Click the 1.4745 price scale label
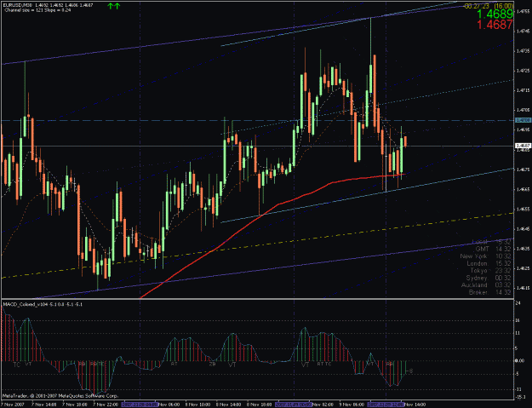The width and height of the screenshot is (532, 408). pos(523,32)
